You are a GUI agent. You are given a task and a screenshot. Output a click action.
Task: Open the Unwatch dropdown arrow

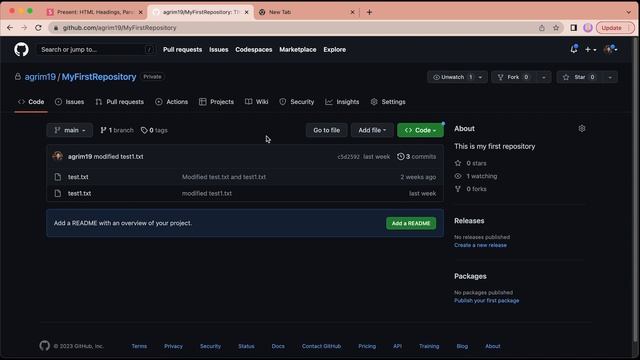click(x=480, y=77)
